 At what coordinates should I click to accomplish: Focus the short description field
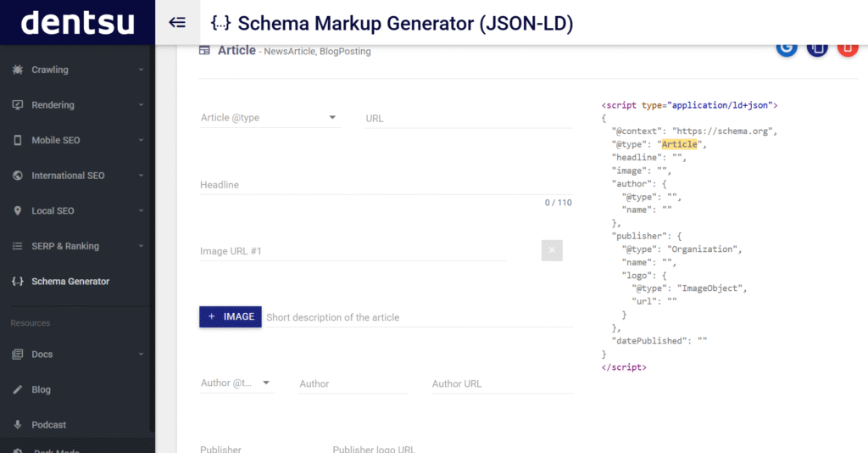coord(419,317)
